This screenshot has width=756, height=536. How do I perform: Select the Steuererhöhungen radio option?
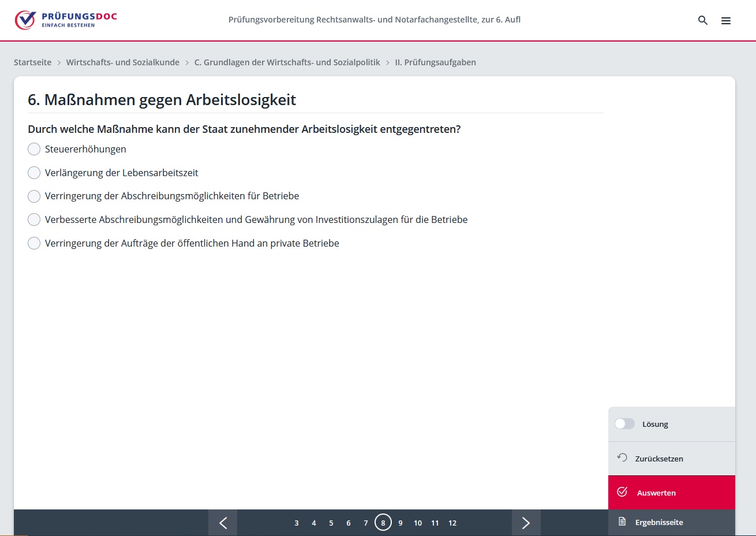pyautogui.click(x=34, y=149)
